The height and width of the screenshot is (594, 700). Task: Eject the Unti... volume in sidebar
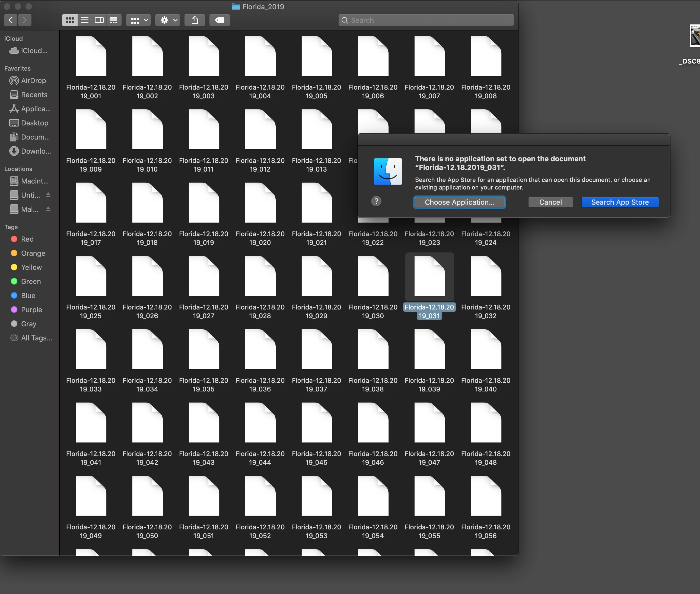coord(48,195)
